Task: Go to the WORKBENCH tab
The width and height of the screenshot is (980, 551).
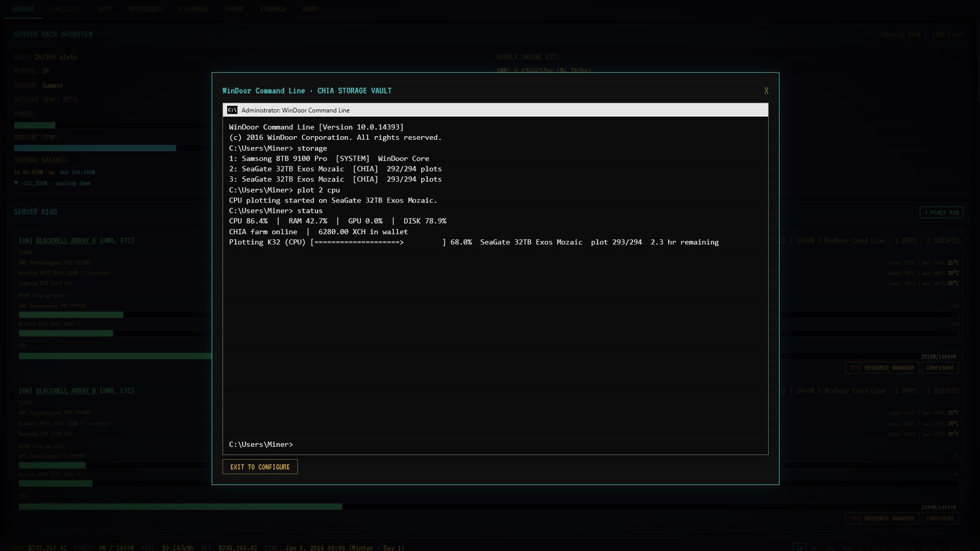Action: click(x=145, y=9)
